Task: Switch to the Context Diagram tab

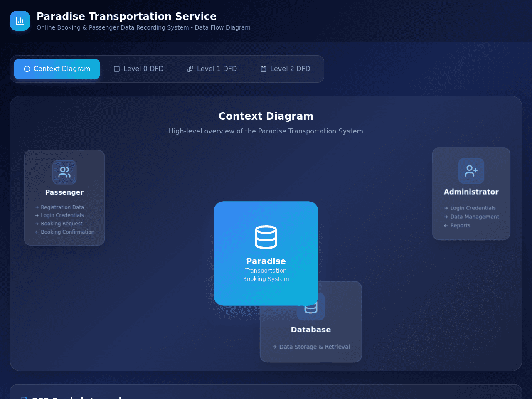Action: coord(57,69)
